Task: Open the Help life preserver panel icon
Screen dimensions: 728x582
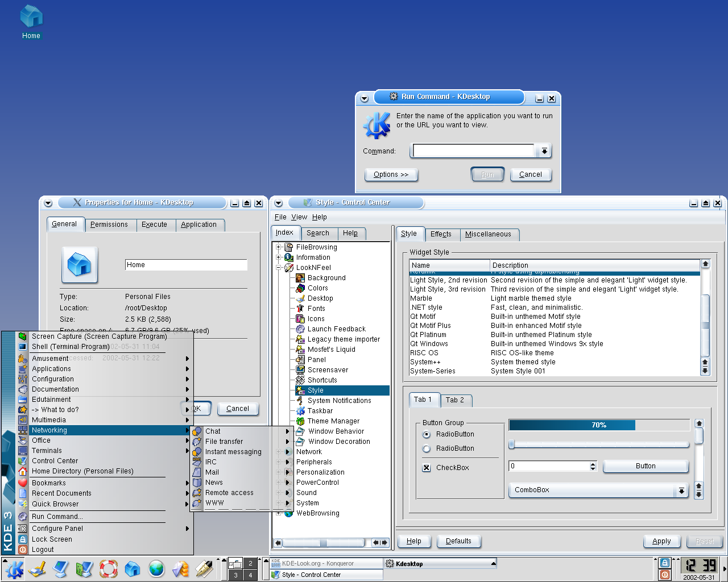Action: 108,568
